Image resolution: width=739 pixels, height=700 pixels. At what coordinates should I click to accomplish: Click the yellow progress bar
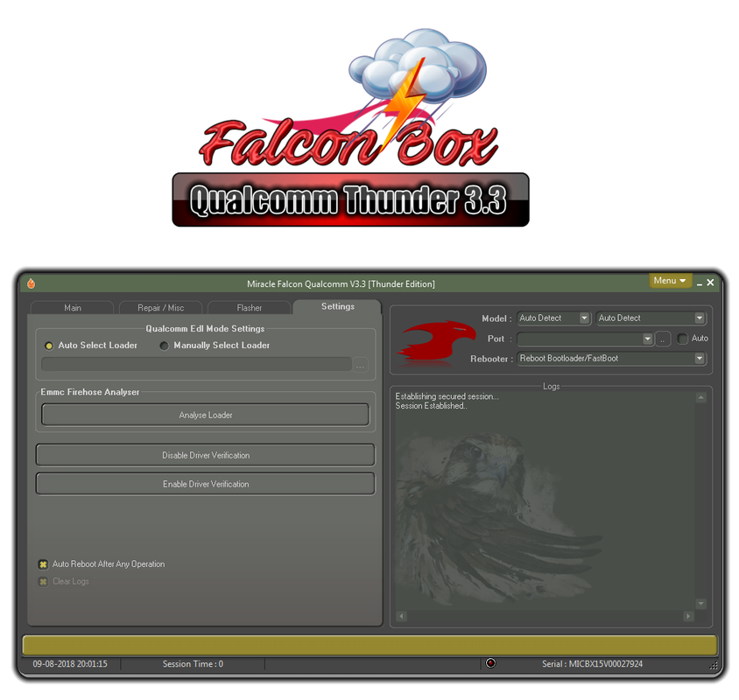(369, 645)
